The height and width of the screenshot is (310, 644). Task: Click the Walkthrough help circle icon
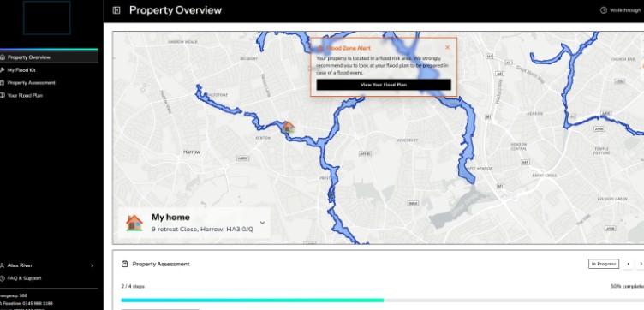[604, 10]
